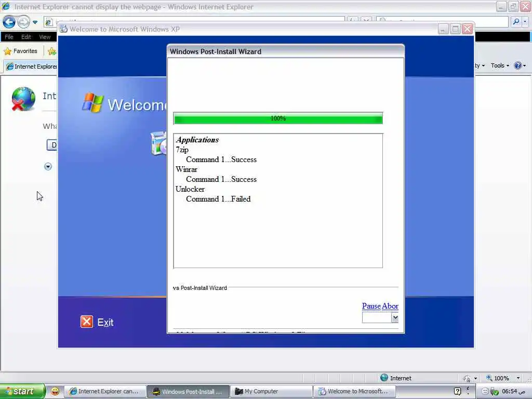
Task: Click the Command 1...Failed line
Action: coord(218,199)
